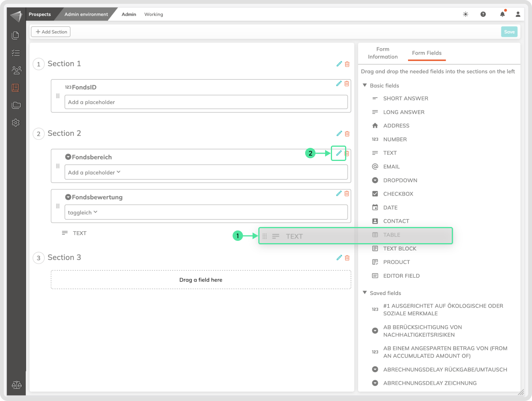Screen dimensions: 532x401
Task: Switch to the Form Information tab
Action: tap(383, 53)
